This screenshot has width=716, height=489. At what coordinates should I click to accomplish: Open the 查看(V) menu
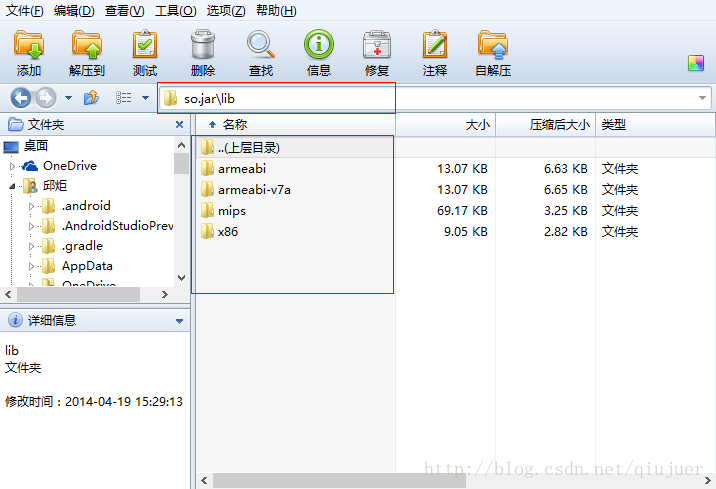(x=125, y=11)
